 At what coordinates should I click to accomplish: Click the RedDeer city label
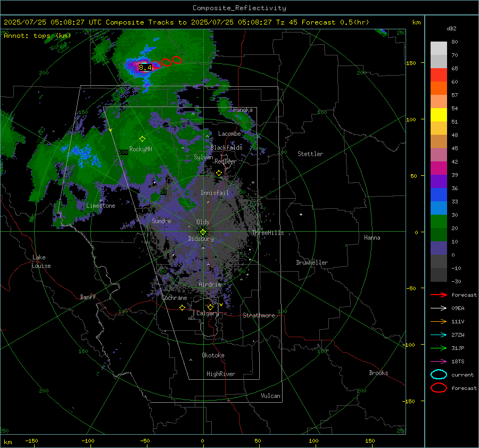pyautogui.click(x=226, y=161)
